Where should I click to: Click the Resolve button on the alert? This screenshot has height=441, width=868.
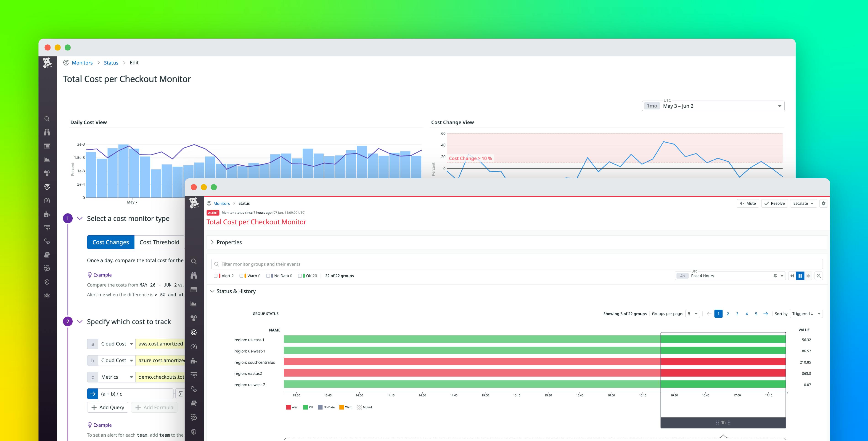774,203
